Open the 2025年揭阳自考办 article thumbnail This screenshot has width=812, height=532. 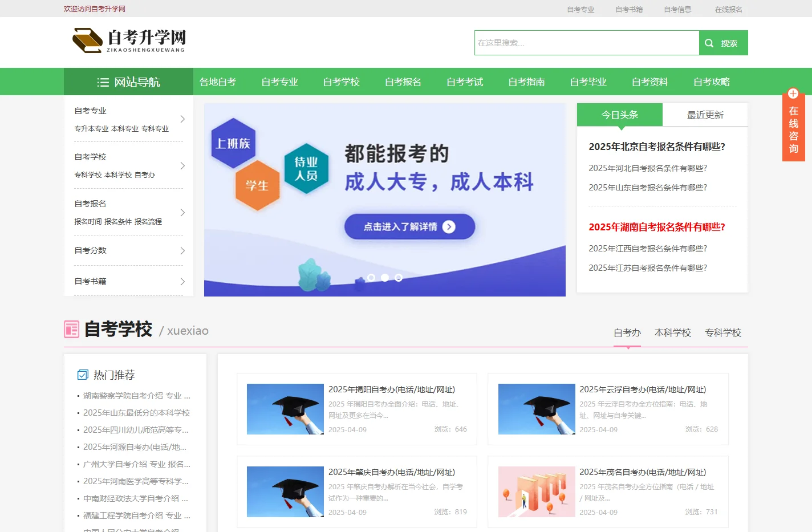tap(285, 409)
